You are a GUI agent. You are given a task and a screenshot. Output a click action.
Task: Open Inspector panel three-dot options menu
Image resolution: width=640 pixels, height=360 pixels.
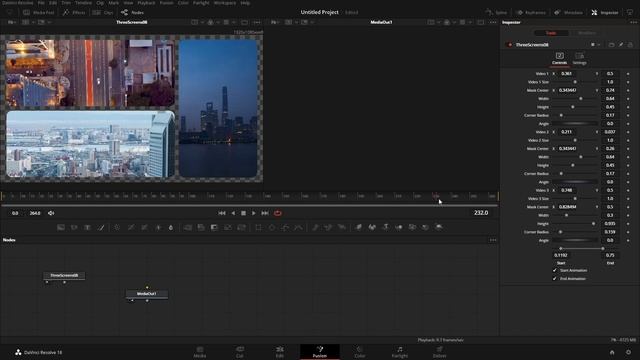tap(633, 22)
